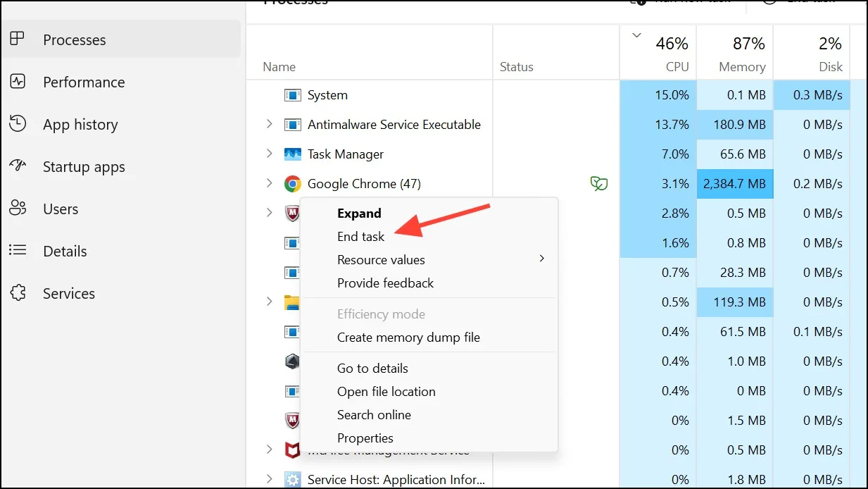Image resolution: width=868 pixels, height=489 pixels.
Task: Click the Users people icon in sidebar
Action: coord(18,209)
